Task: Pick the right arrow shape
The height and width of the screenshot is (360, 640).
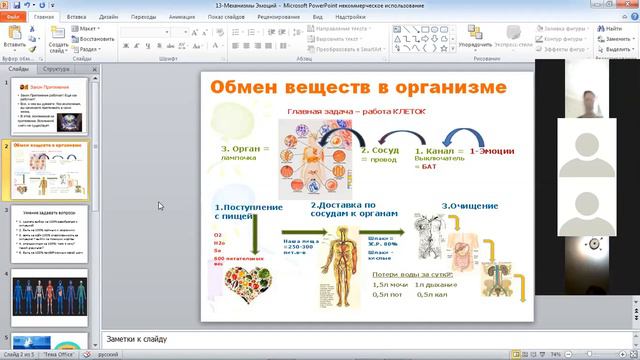Action: [x=425, y=39]
